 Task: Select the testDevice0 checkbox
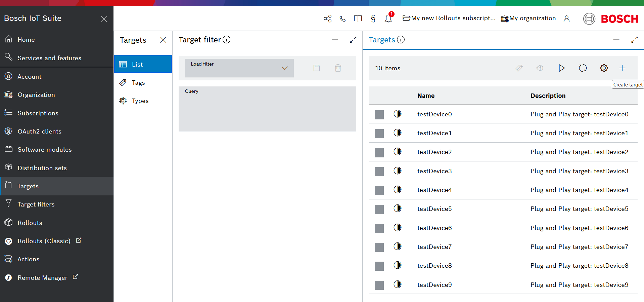coord(379,115)
